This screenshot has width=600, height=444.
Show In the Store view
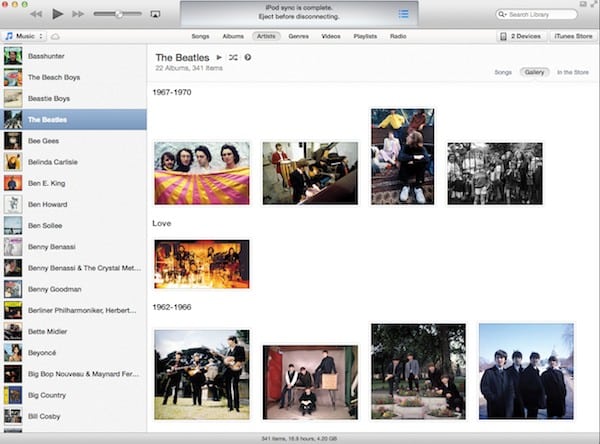tap(572, 72)
